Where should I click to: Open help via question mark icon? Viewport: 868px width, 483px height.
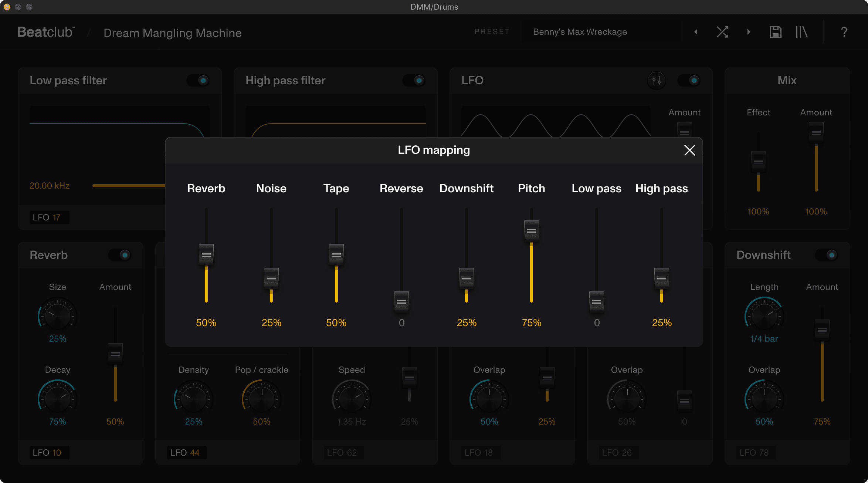[x=844, y=32]
